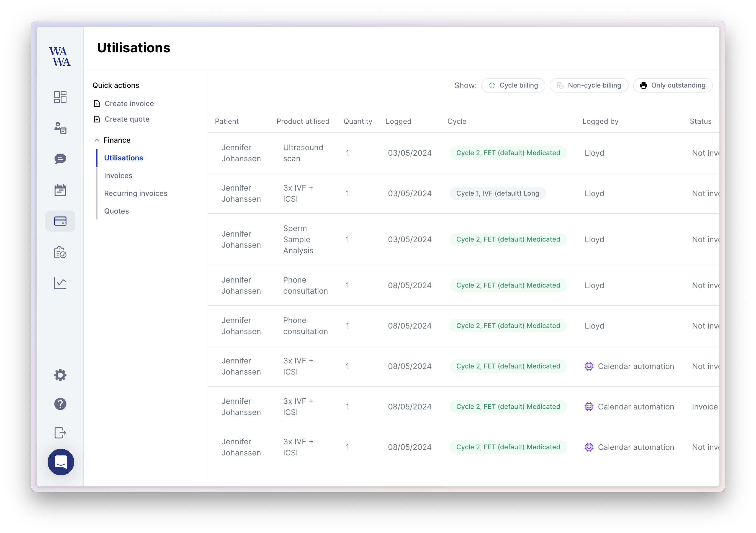Select Invoices in Finance menu

click(118, 176)
